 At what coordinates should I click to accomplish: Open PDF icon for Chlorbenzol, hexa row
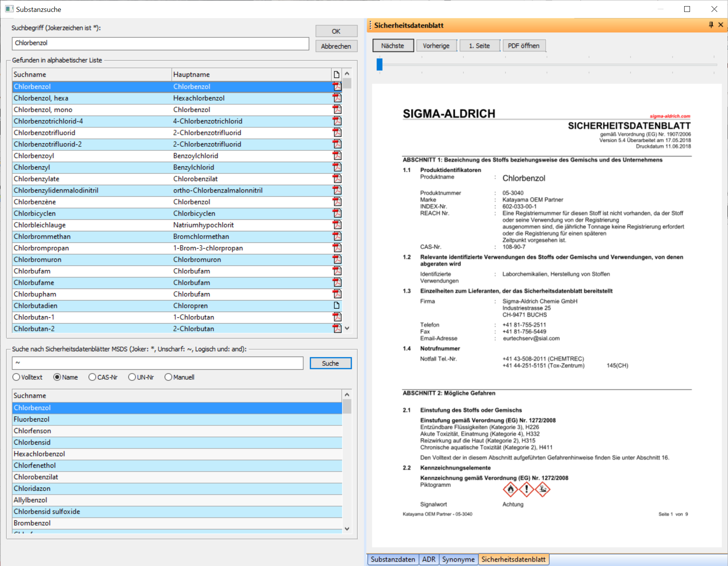337,98
